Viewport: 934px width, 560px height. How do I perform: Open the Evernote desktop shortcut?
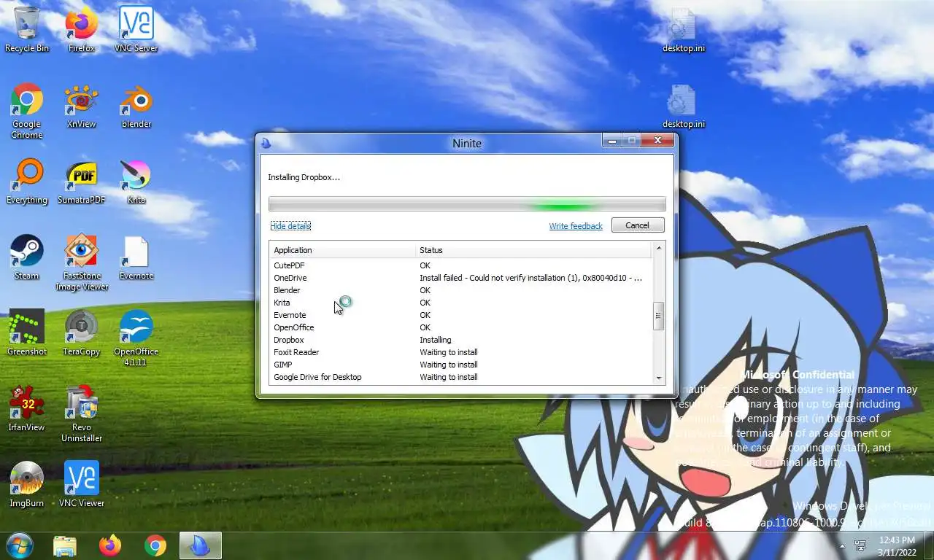136,257
